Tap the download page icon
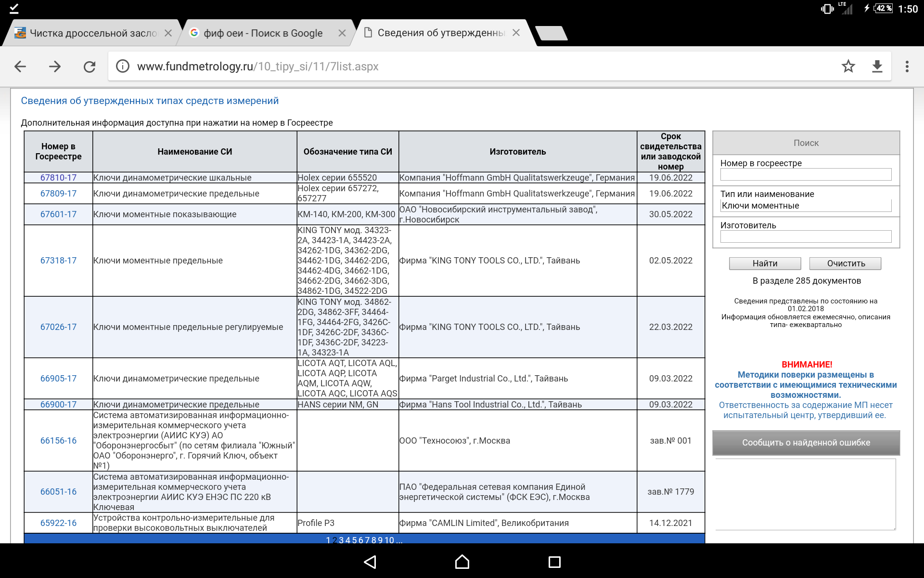The width and height of the screenshot is (924, 578). [x=877, y=66]
